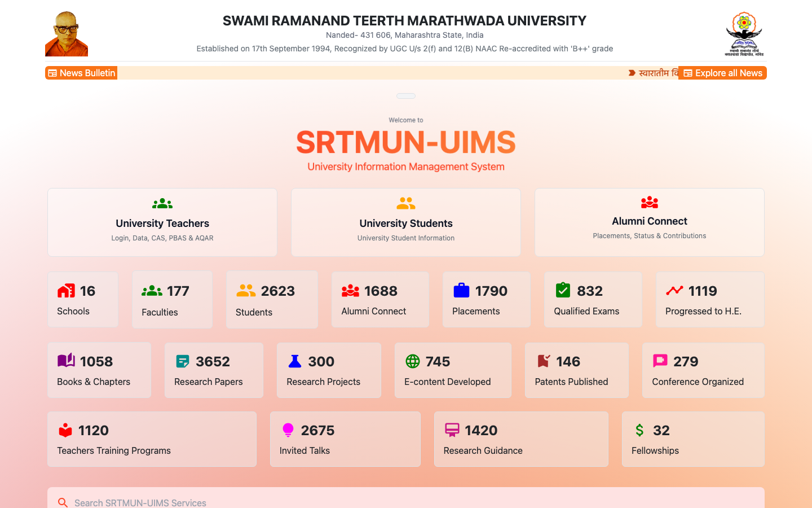Click the blue Research Projects flask icon
Screen dimensions: 812x508
click(x=295, y=361)
